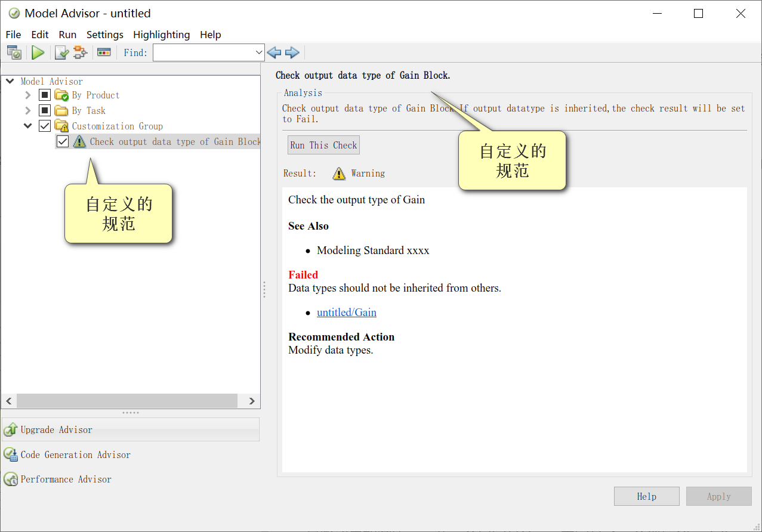Open the report settings toolbar icon
Screen dimensions: 762x532
pyautogui.click(x=14, y=52)
